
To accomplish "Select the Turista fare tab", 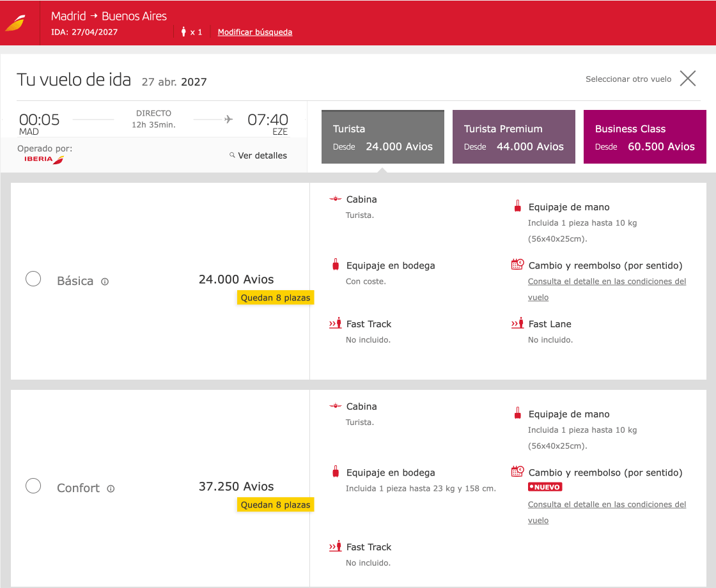I will click(383, 137).
